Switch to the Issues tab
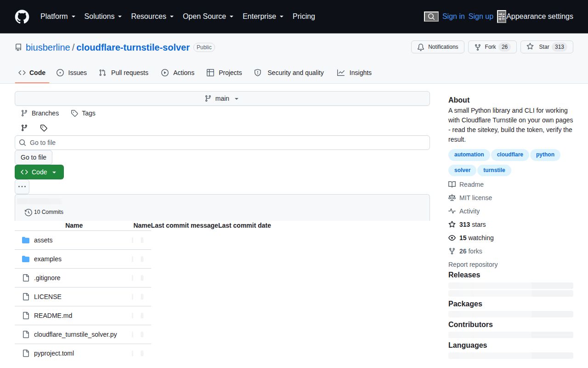The height and width of the screenshot is (368, 588). (72, 73)
